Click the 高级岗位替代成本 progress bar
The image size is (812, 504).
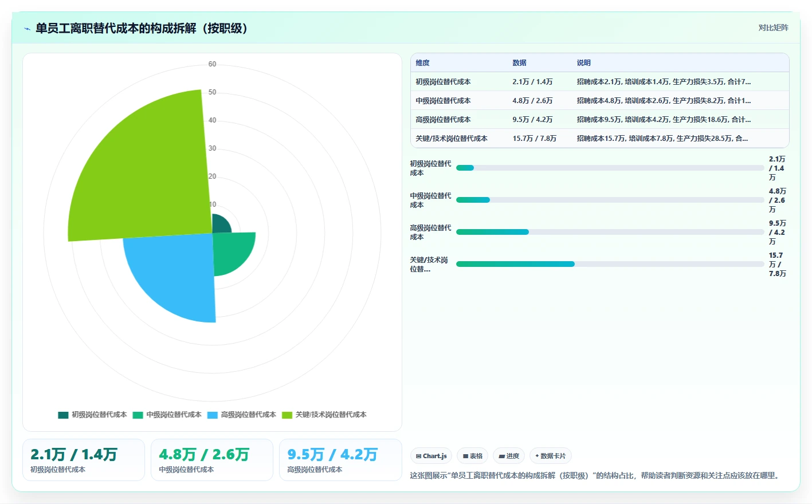tap(610, 232)
